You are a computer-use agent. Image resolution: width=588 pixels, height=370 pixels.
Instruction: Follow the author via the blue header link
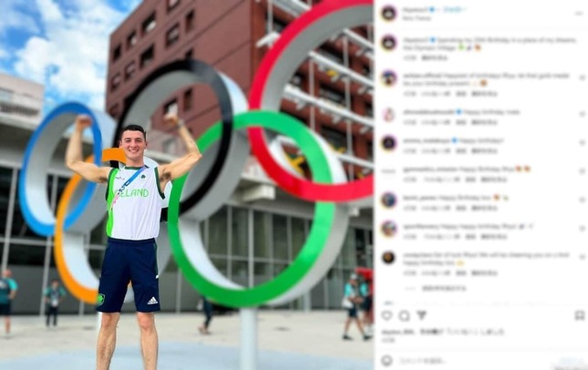coord(454,9)
